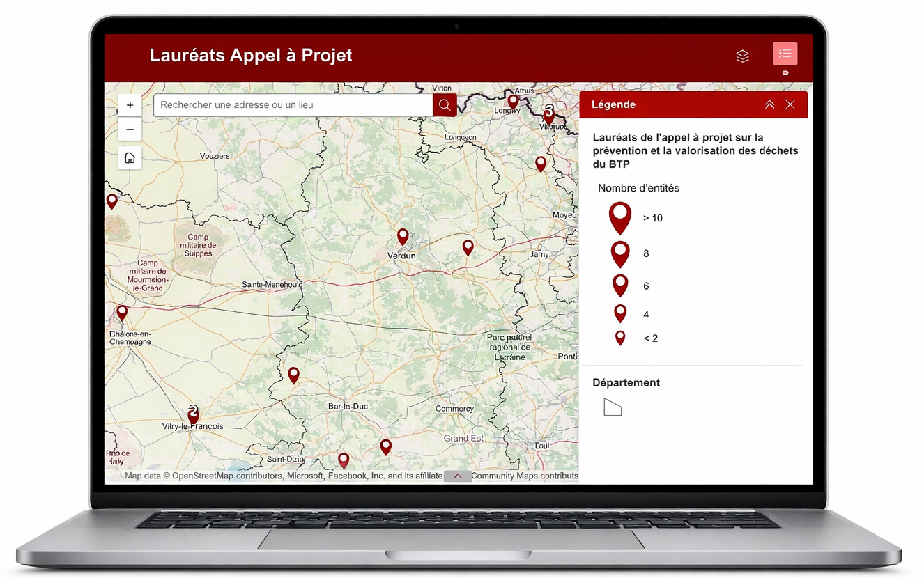The image size is (924, 578).
Task: Collapse the Légende panel with double chevron
Action: tap(769, 104)
